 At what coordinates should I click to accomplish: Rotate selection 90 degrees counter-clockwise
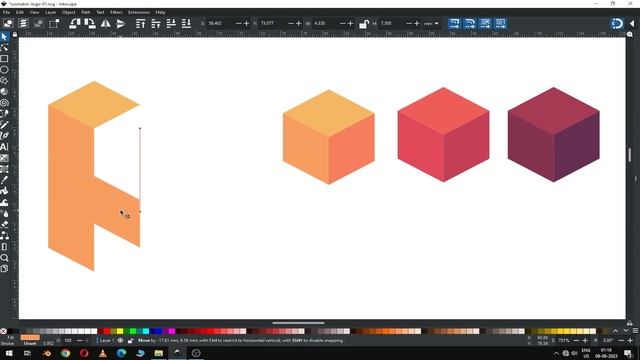click(74, 23)
